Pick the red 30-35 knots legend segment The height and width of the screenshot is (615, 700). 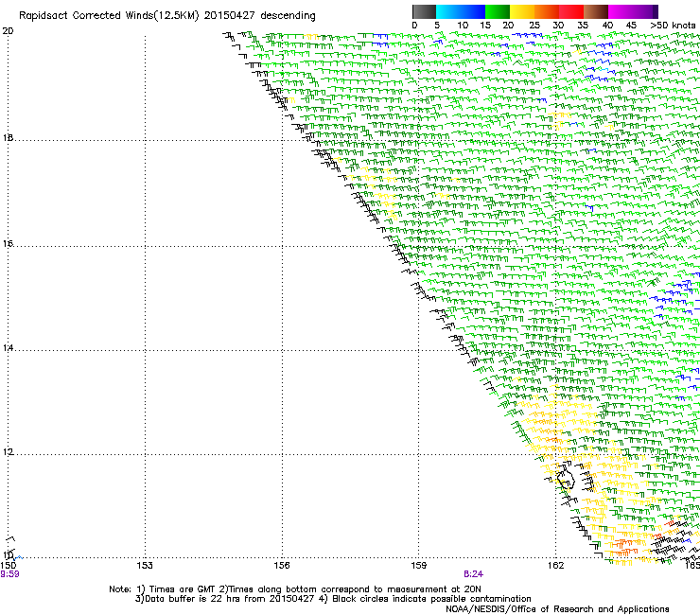(x=571, y=11)
